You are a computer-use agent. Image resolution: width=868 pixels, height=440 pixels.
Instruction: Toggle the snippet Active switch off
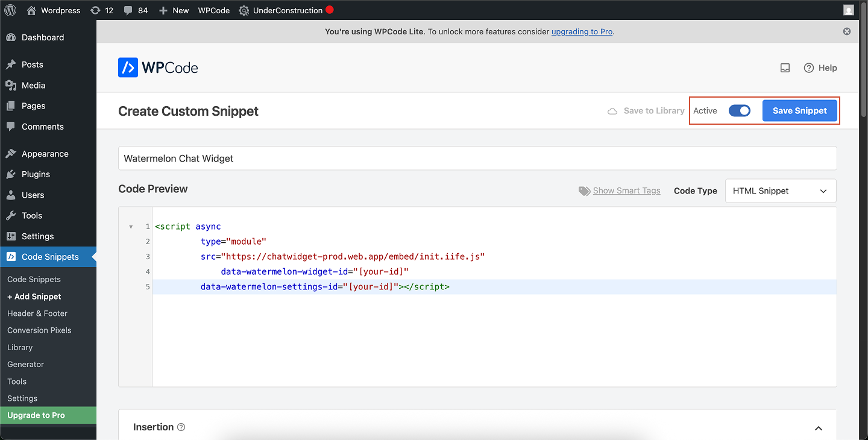pos(739,110)
